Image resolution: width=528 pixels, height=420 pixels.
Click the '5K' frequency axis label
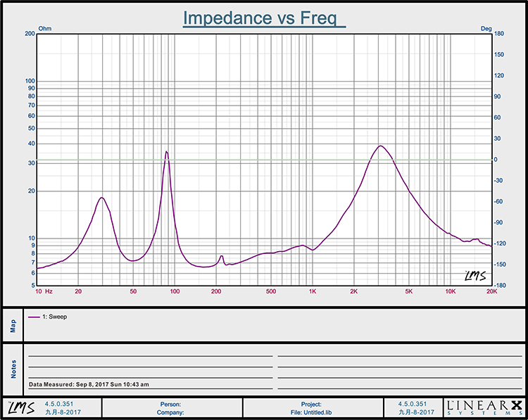coord(408,291)
